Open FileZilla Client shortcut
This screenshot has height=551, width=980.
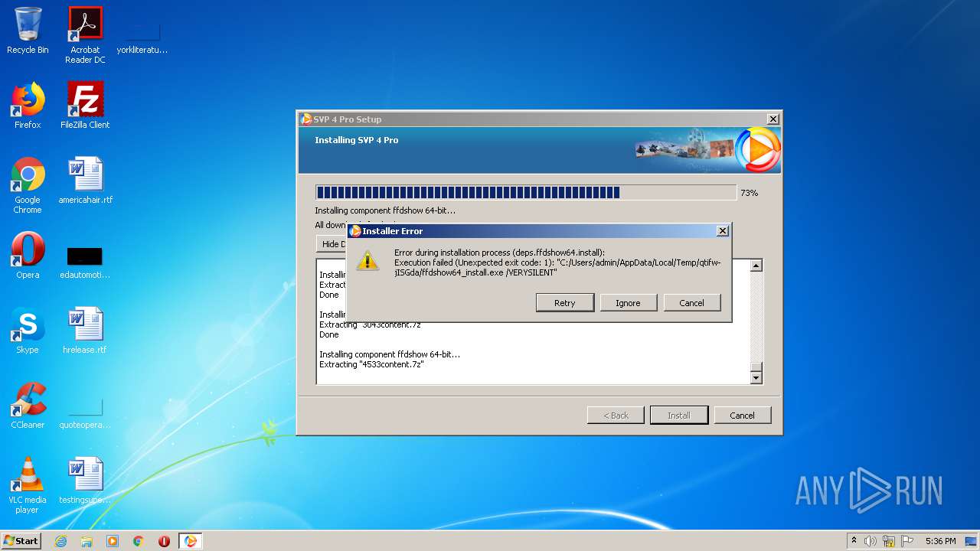click(x=85, y=106)
